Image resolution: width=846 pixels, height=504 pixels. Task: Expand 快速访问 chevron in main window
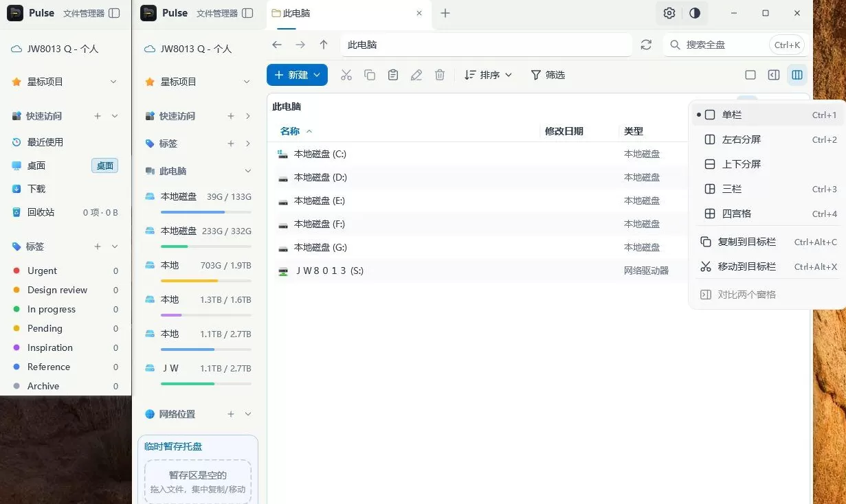248,116
